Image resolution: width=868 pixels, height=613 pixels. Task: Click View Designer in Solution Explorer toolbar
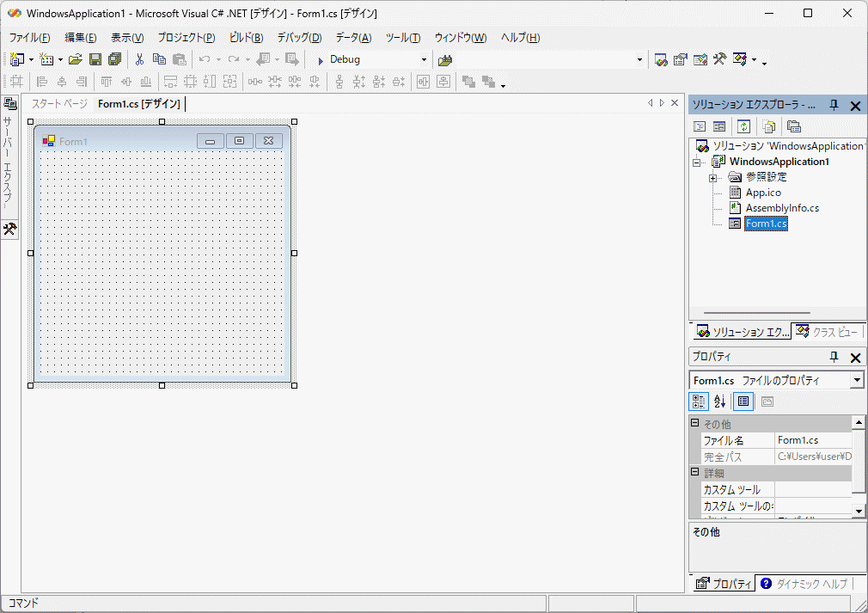click(x=719, y=126)
